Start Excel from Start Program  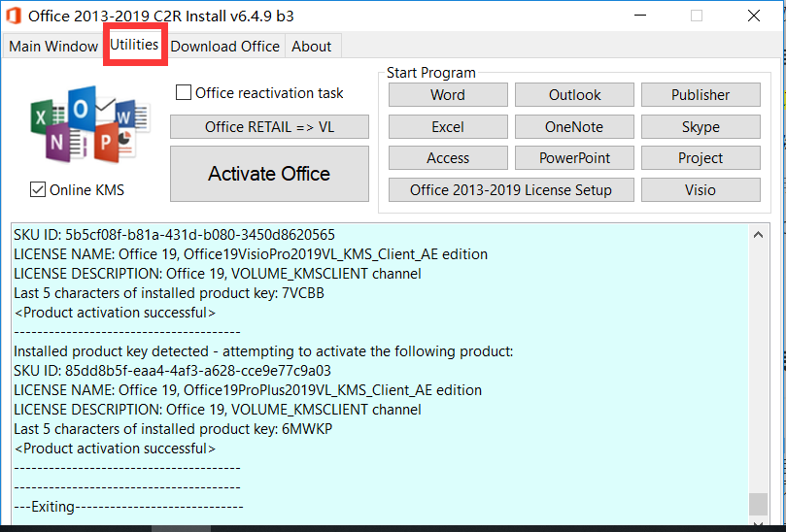click(x=448, y=127)
